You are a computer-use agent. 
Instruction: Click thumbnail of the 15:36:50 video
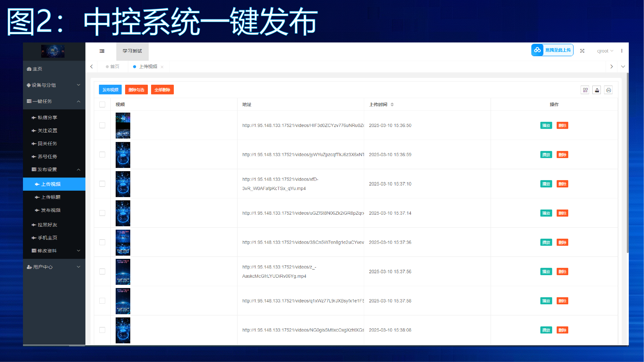(x=123, y=125)
